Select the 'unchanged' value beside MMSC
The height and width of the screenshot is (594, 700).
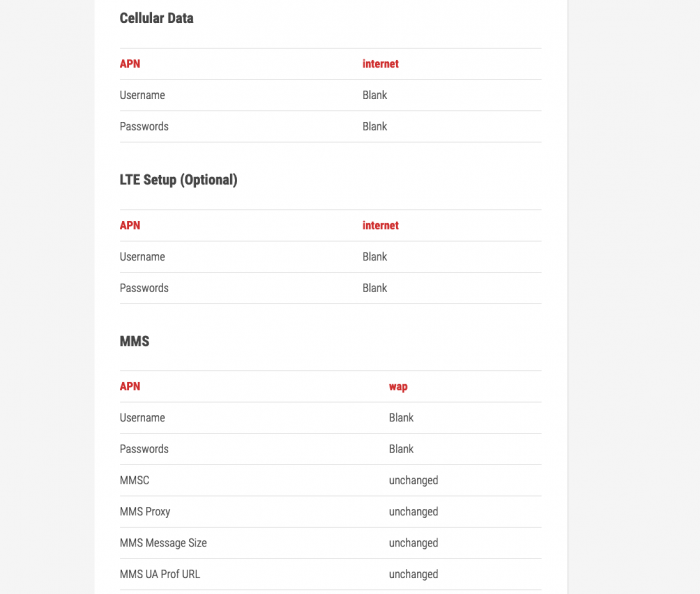413,481
